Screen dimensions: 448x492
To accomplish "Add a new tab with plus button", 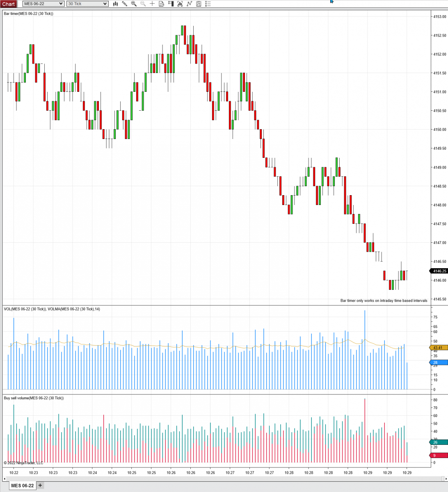I will tap(40, 485).
